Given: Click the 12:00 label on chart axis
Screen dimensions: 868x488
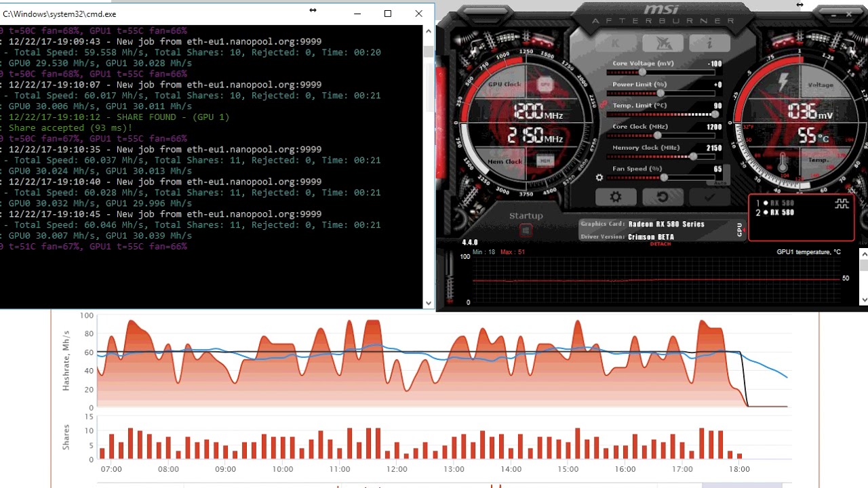Looking at the screenshot, I should 397,469.
